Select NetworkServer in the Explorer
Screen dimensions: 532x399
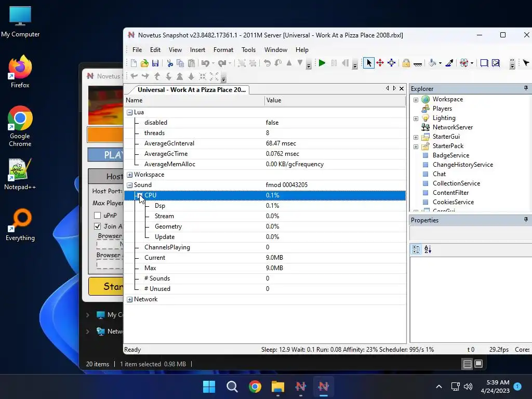tap(453, 127)
